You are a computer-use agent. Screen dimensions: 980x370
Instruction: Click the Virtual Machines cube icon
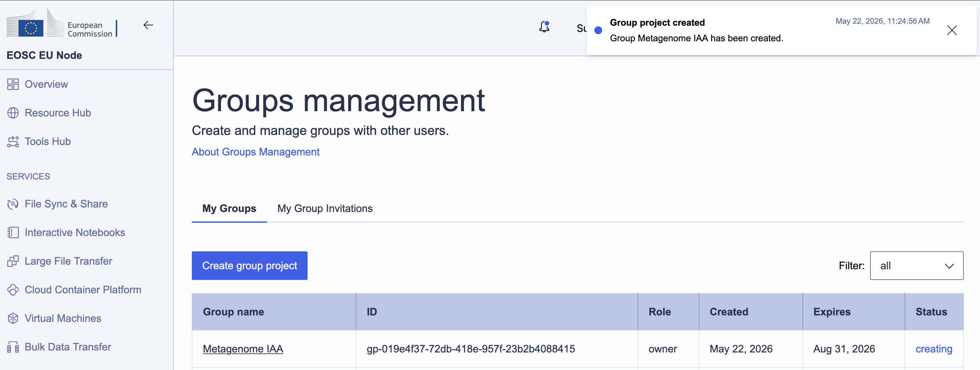(13, 318)
